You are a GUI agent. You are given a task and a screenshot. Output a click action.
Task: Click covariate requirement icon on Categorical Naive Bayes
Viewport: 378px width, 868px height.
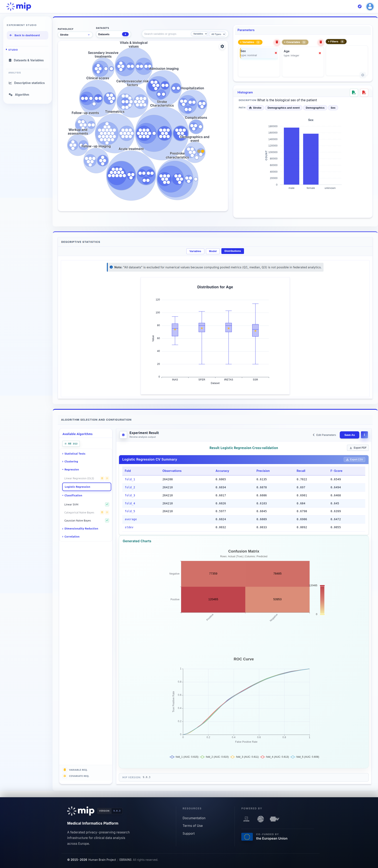click(x=107, y=512)
